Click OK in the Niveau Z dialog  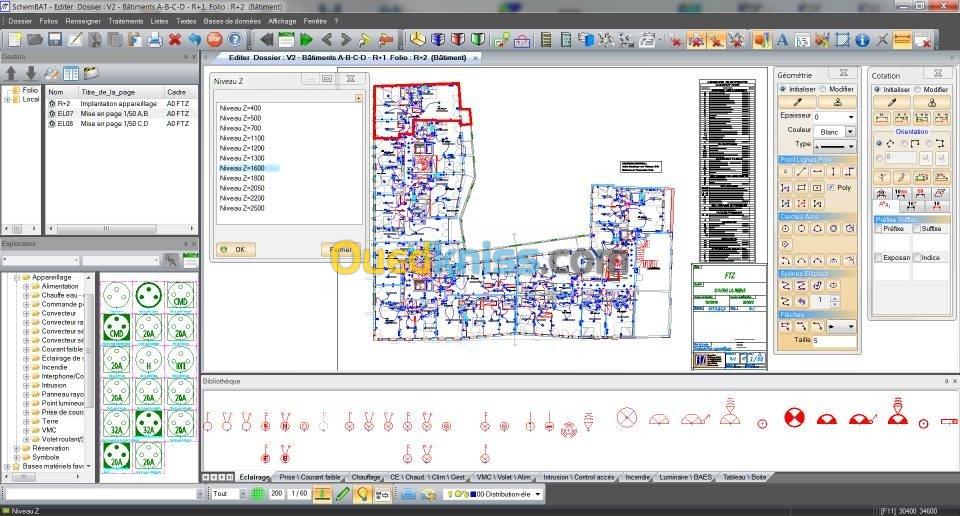pos(236,250)
